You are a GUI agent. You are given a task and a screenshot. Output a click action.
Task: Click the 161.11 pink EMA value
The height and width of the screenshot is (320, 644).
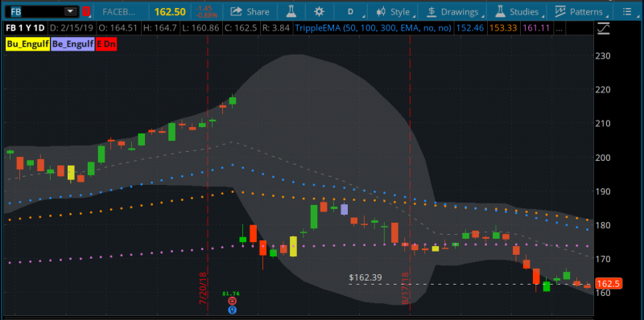point(536,29)
